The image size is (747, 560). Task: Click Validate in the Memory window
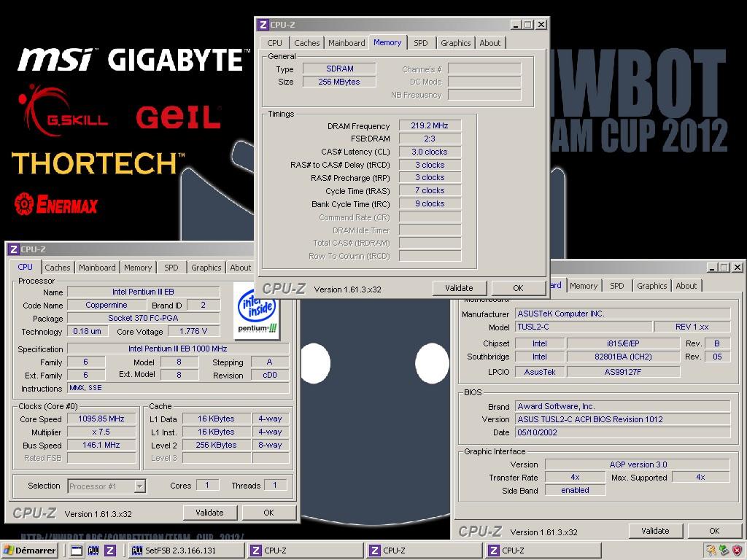460,288
